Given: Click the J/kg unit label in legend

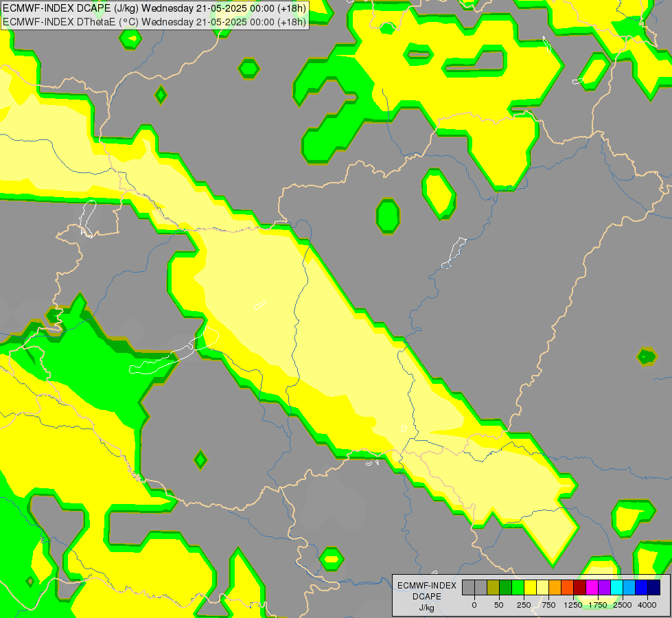Looking at the screenshot, I should coord(427,608).
